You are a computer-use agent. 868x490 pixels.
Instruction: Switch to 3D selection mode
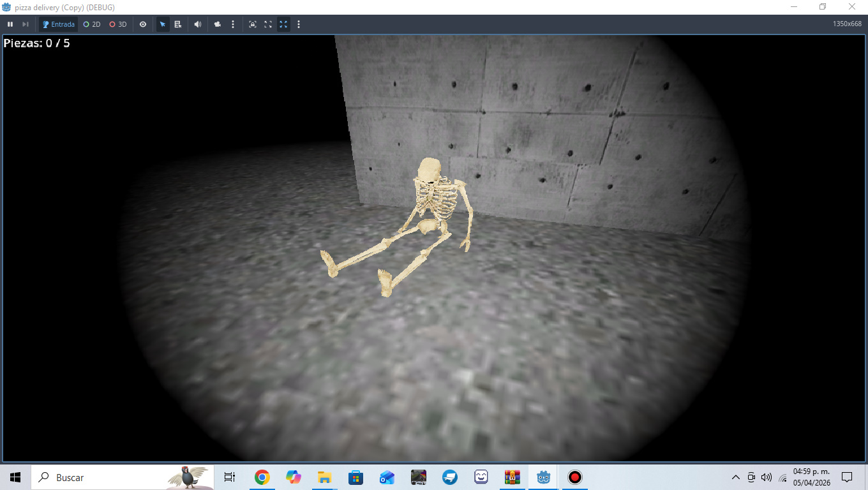(x=117, y=24)
